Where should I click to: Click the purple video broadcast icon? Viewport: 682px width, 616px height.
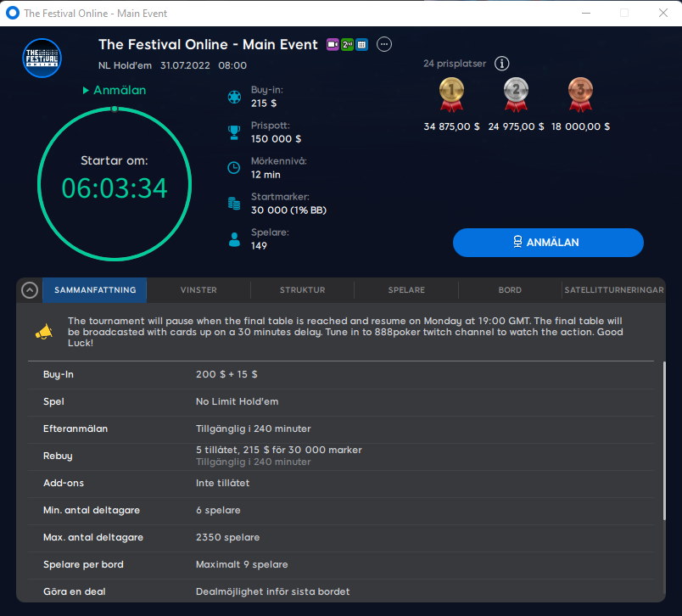click(333, 45)
